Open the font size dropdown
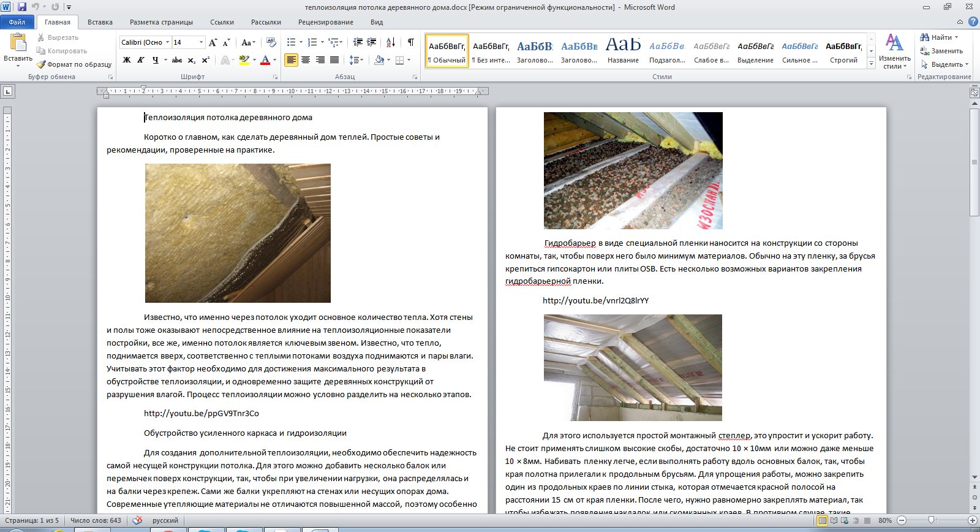This screenshot has width=980, height=532. coord(188,42)
